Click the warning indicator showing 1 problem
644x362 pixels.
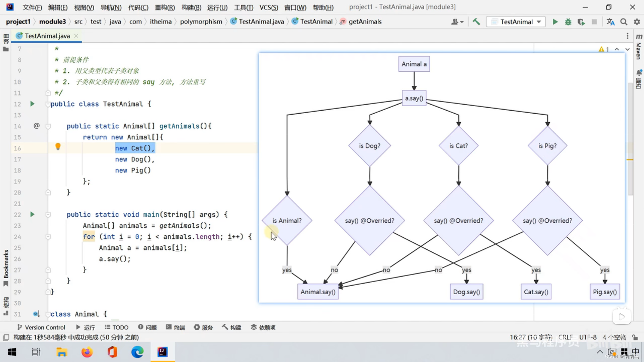[604, 50]
